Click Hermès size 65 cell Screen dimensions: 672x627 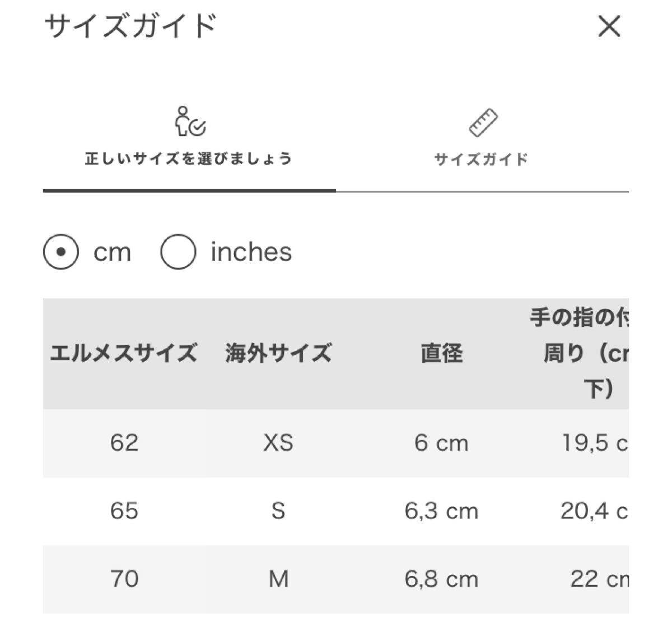pos(124,511)
